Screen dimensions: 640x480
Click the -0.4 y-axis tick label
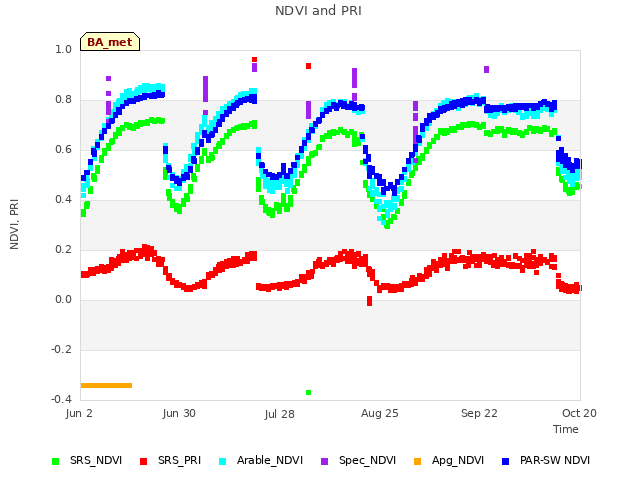(61, 399)
